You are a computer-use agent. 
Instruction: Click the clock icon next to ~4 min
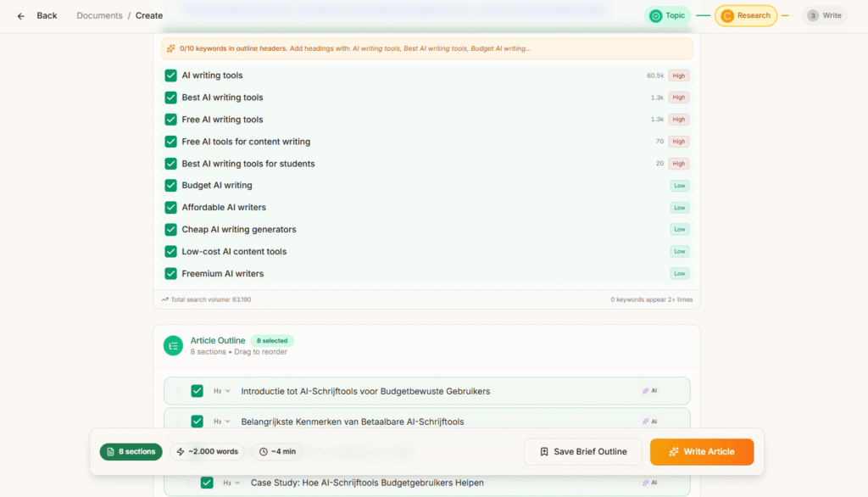[x=262, y=451]
